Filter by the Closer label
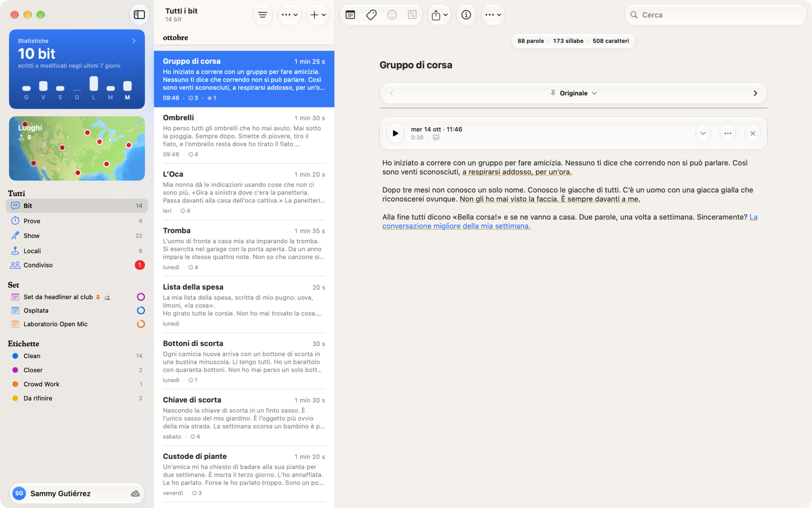 point(77,370)
